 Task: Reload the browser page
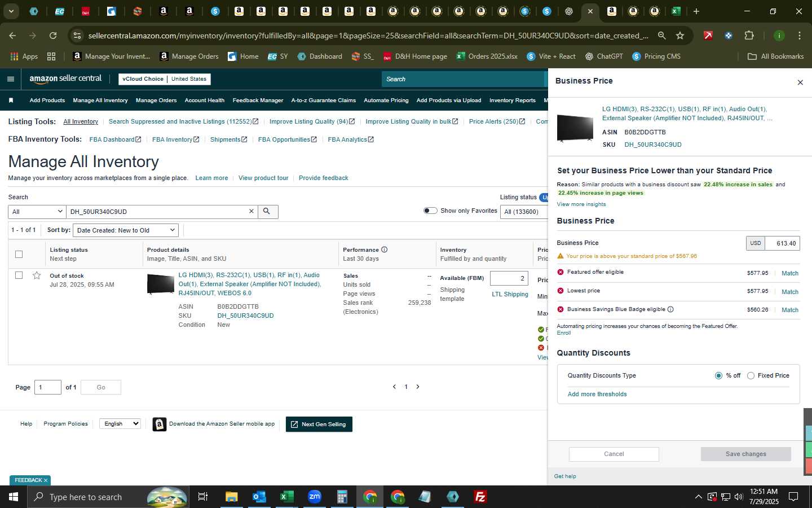click(53, 36)
